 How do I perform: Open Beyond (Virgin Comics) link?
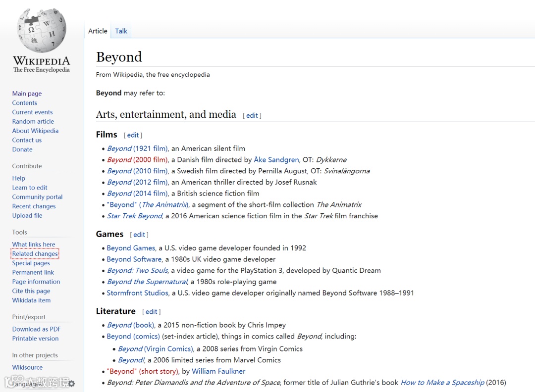tap(156, 349)
